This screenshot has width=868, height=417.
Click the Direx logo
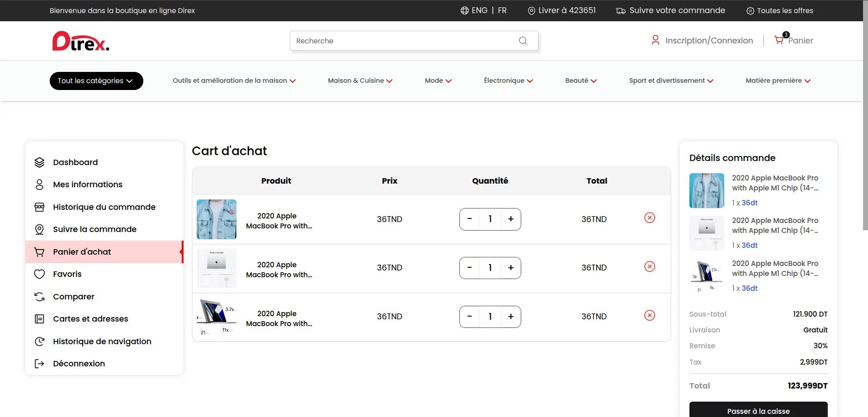80,41
